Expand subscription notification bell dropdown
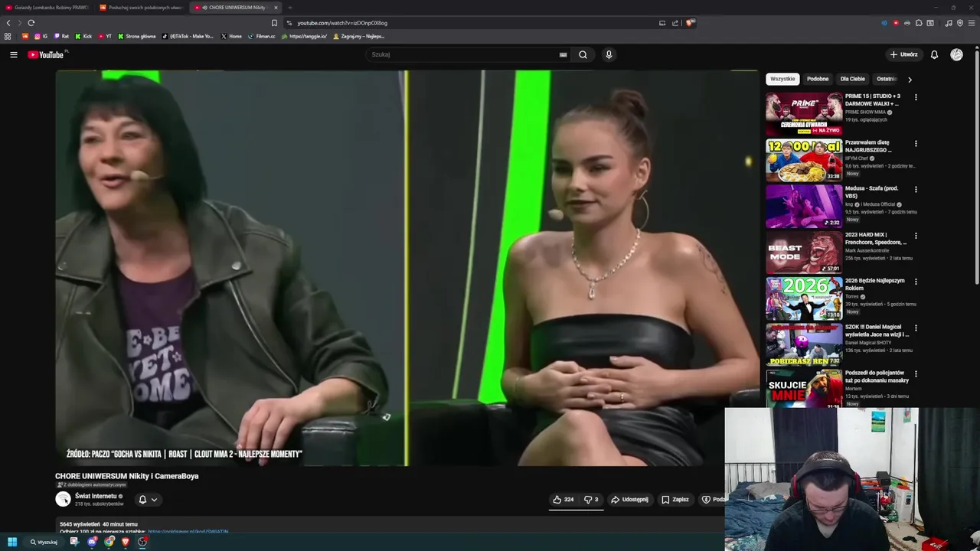Screen dimensions: 980x551 point(147,500)
